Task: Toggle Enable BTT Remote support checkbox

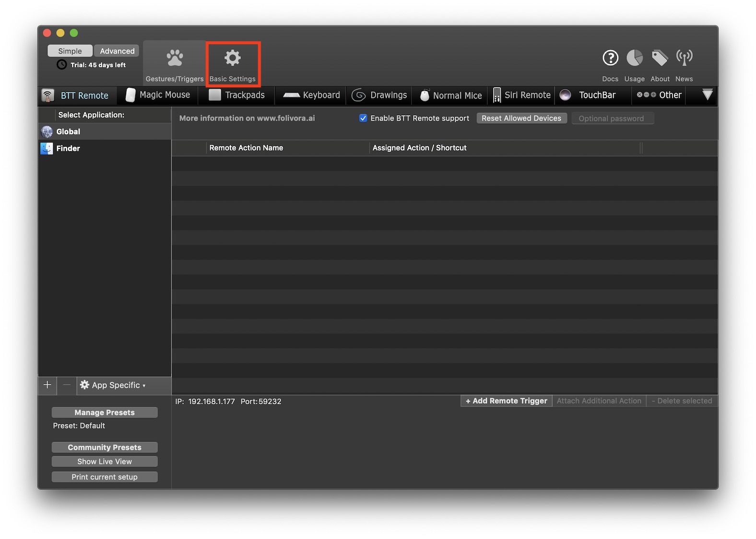Action: [363, 118]
